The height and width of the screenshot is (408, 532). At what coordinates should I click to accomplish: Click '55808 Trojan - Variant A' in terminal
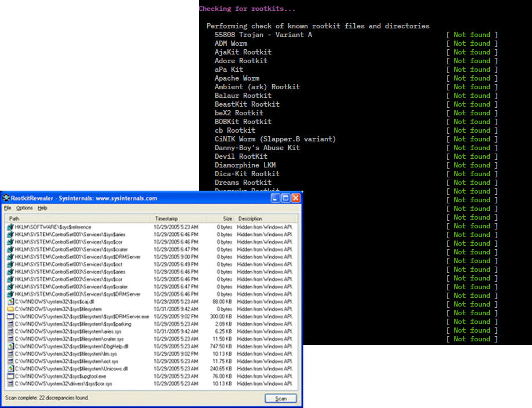[x=263, y=35]
